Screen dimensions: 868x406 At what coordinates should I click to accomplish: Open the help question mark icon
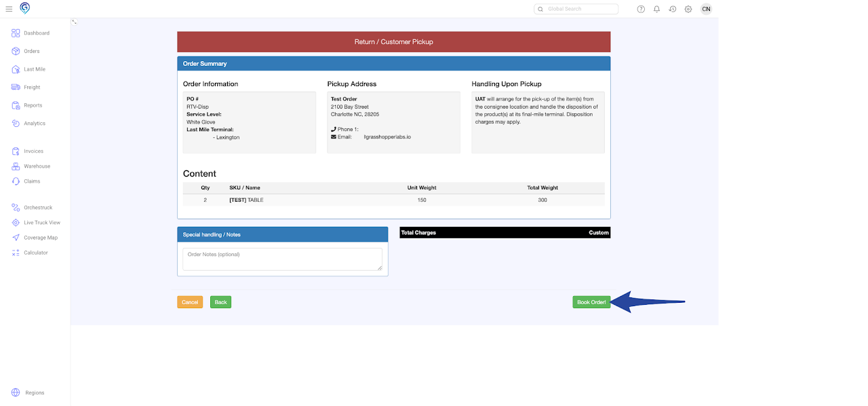641,9
